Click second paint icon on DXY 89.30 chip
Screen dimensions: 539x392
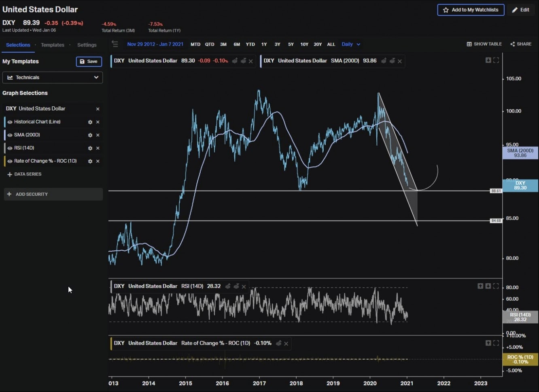[x=243, y=61]
